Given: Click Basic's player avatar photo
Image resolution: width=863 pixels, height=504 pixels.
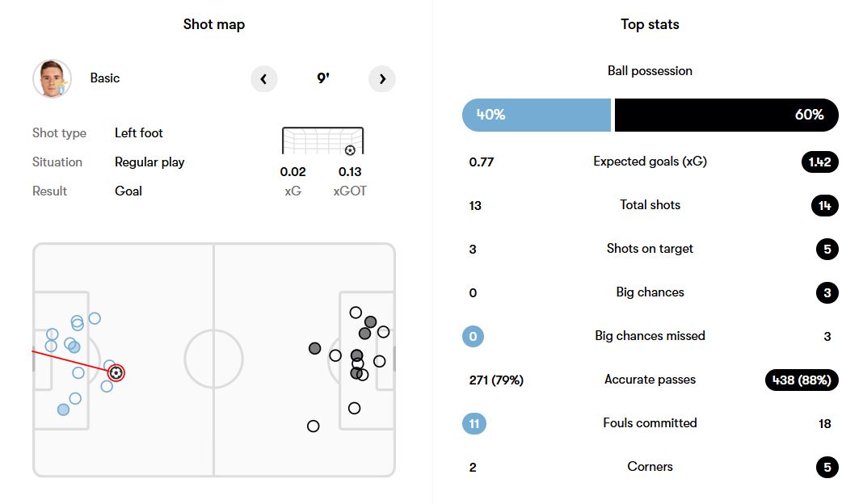Looking at the screenshot, I should click(52, 79).
